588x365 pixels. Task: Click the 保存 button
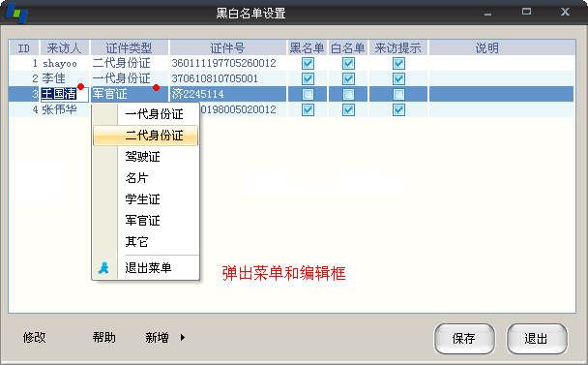(464, 339)
